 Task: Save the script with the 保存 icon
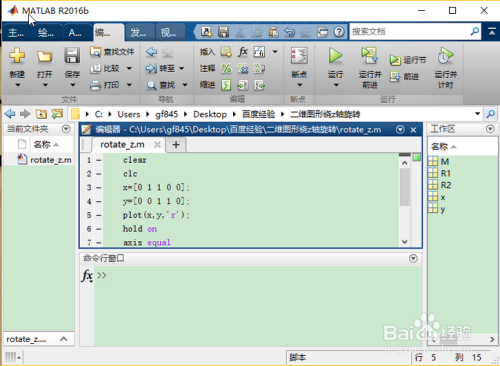[72, 56]
